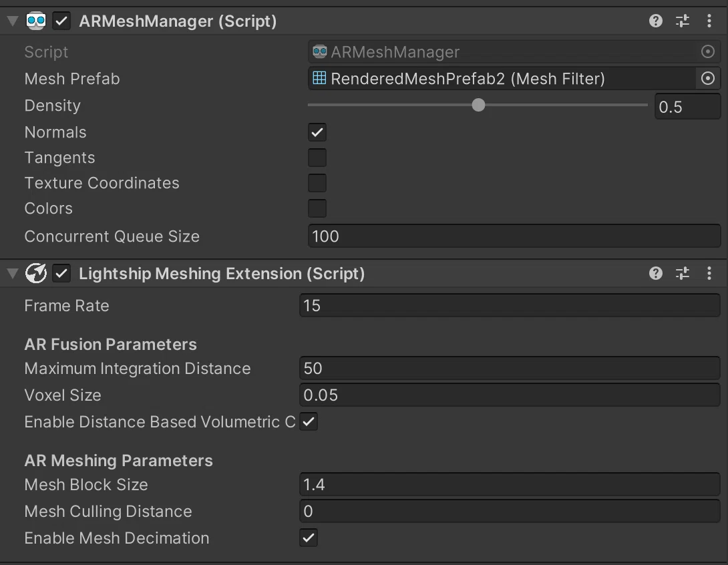
Task: Enable the Texture Coordinates checkbox
Action: tap(317, 183)
